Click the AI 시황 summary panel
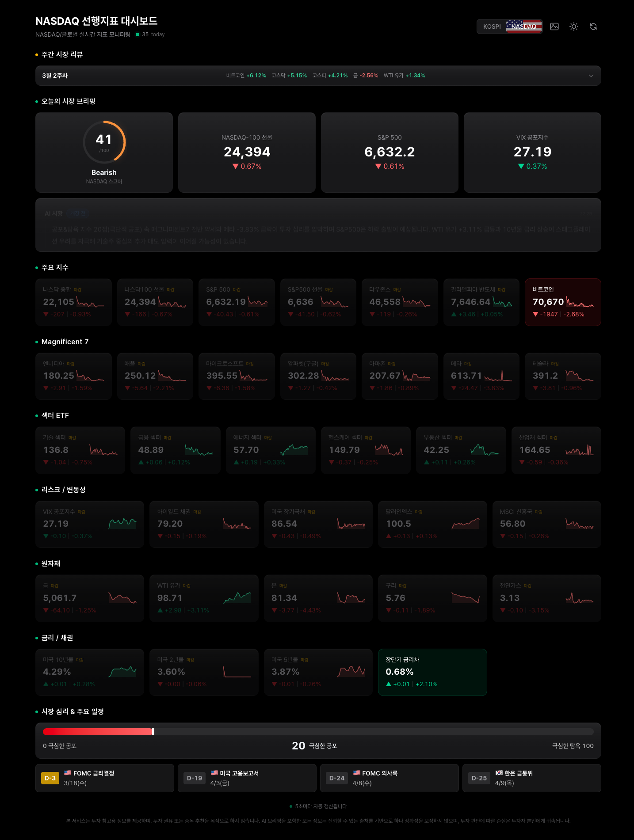The width and height of the screenshot is (634, 840). pyautogui.click(x=318, y=225)
